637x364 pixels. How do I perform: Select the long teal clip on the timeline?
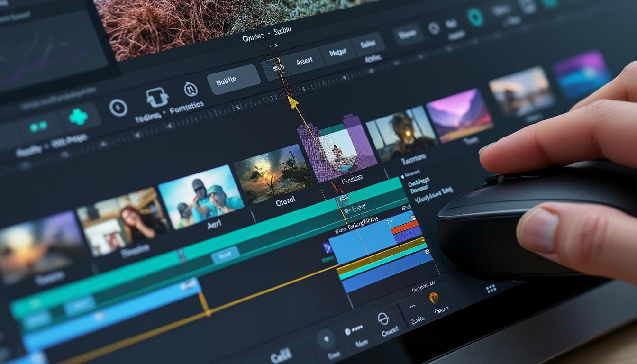(209, 246)
